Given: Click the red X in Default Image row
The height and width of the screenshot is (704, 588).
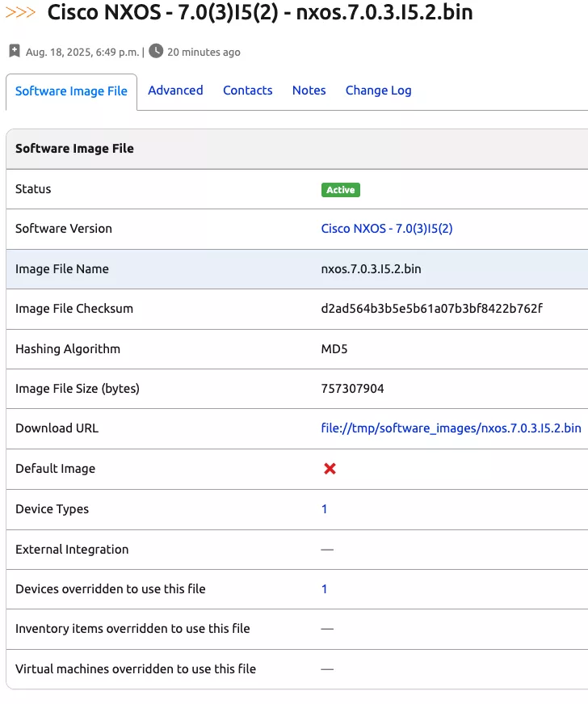Looking at the screenshot, I should pos(330,469).
